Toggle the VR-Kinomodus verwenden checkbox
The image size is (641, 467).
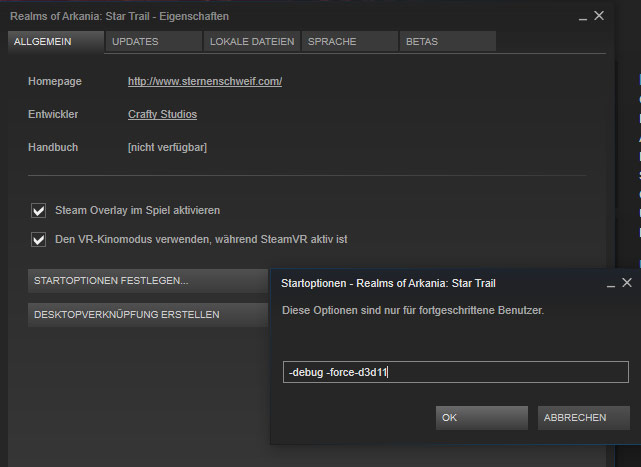(x=39, y=240)
